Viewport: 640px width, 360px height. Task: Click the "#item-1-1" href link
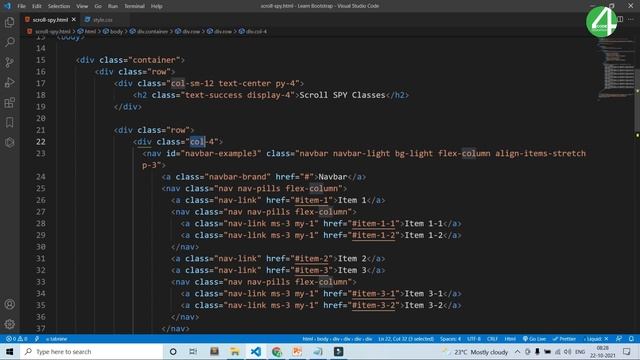pos(373,224)
